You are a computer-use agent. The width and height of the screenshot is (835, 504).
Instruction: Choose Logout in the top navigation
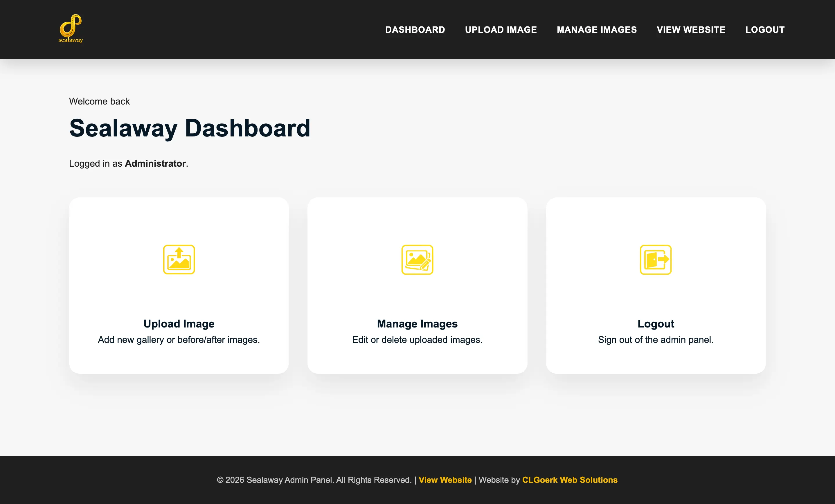[765, 30]
